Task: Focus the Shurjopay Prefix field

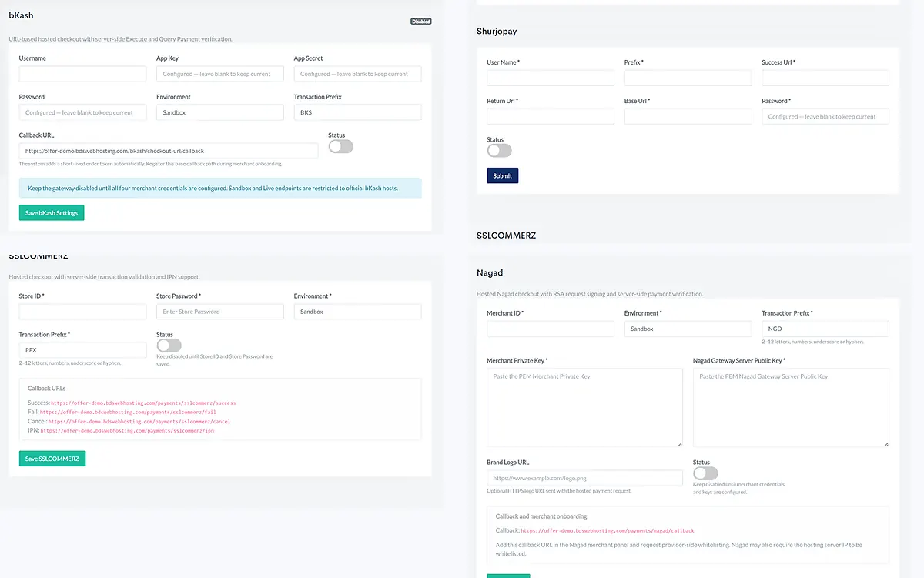Action: pos(688,78)
